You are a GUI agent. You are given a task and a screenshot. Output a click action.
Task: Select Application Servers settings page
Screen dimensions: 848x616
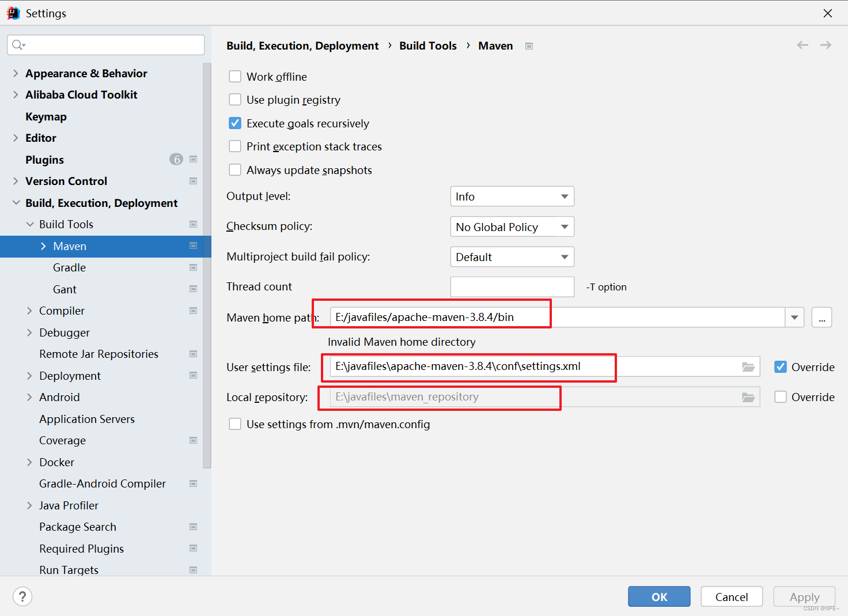pyautogui.click(x=87, y=419)
